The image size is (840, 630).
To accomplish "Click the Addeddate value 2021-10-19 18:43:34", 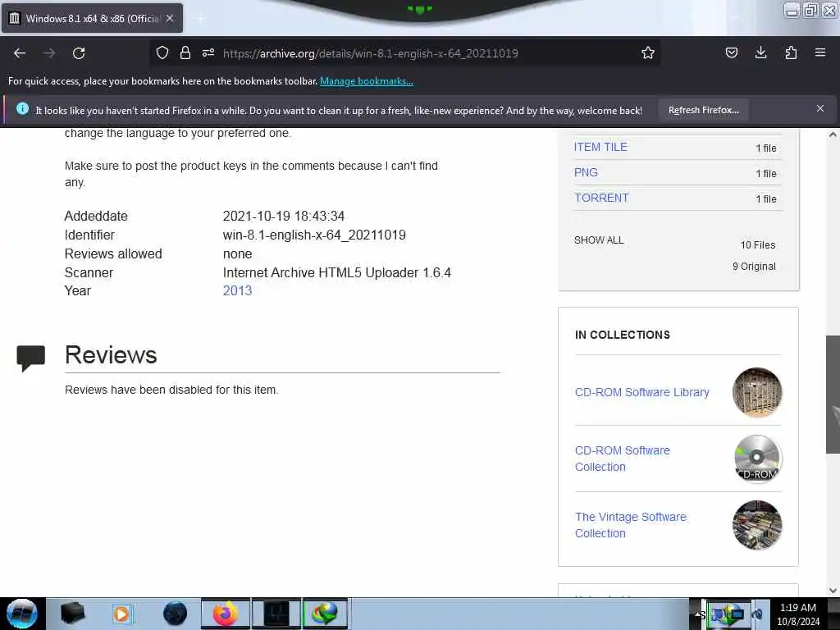I will coord(283,216).
